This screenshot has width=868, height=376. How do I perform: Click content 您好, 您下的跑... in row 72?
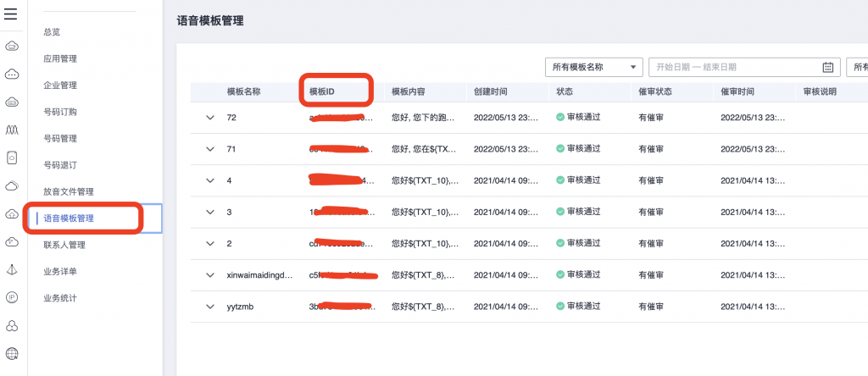click(425, 118)
